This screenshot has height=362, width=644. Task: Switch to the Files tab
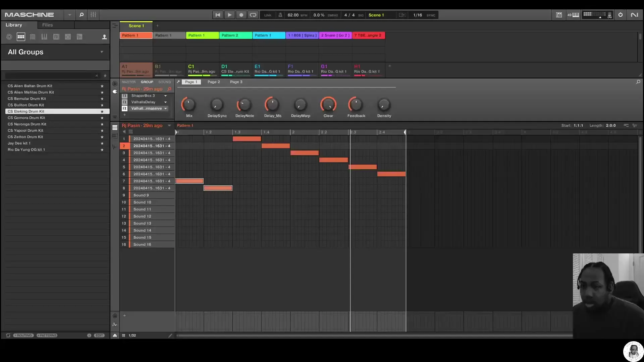click(x=47, y=25)
